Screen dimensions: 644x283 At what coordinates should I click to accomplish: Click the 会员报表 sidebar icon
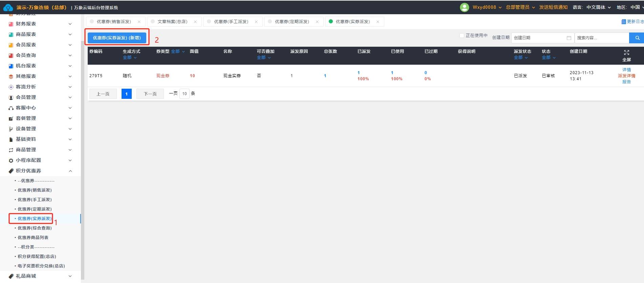point(11,45)
